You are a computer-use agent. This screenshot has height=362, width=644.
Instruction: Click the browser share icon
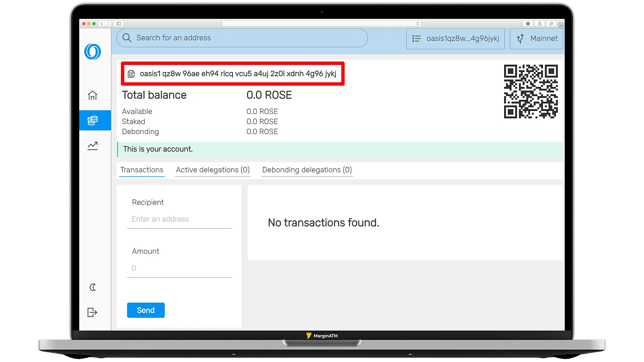[540, 24]
